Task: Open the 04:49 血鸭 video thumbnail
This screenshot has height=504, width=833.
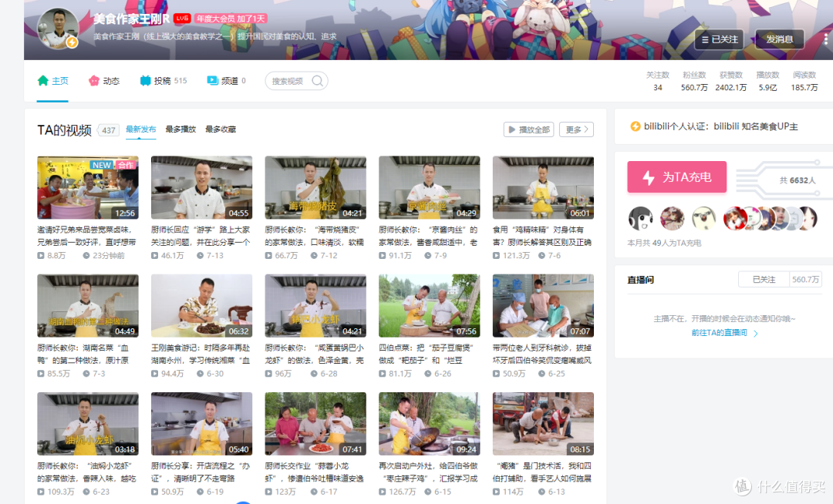Action: (x=88, y=306)
